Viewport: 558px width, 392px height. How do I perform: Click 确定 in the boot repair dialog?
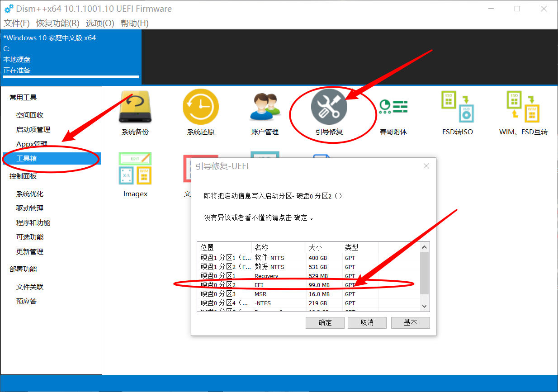(325, 323)
